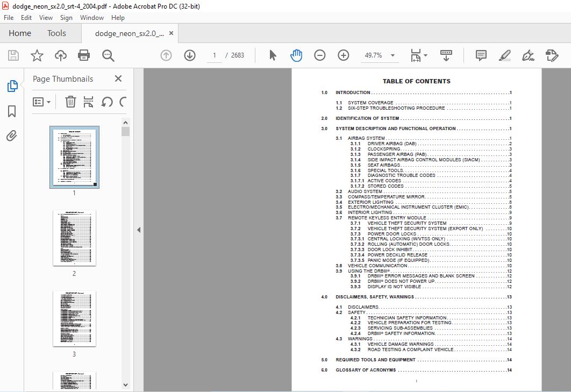Go to previous page arrow
The height and width of the screenshot is (392, 571).
(x=166, y=55)
